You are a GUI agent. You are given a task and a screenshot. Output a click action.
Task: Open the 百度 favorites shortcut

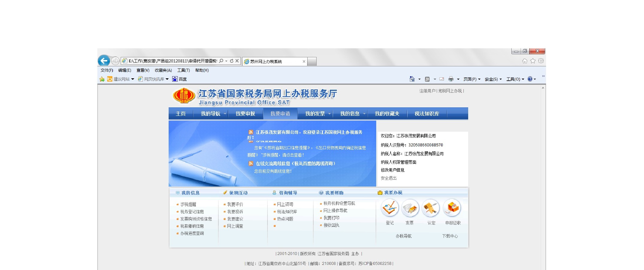point(179,79)
